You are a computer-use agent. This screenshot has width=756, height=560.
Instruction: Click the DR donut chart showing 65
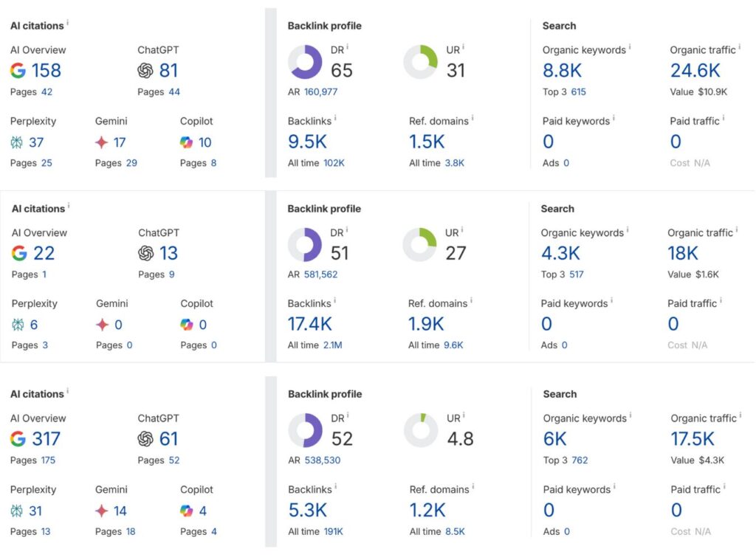(305, 62)
